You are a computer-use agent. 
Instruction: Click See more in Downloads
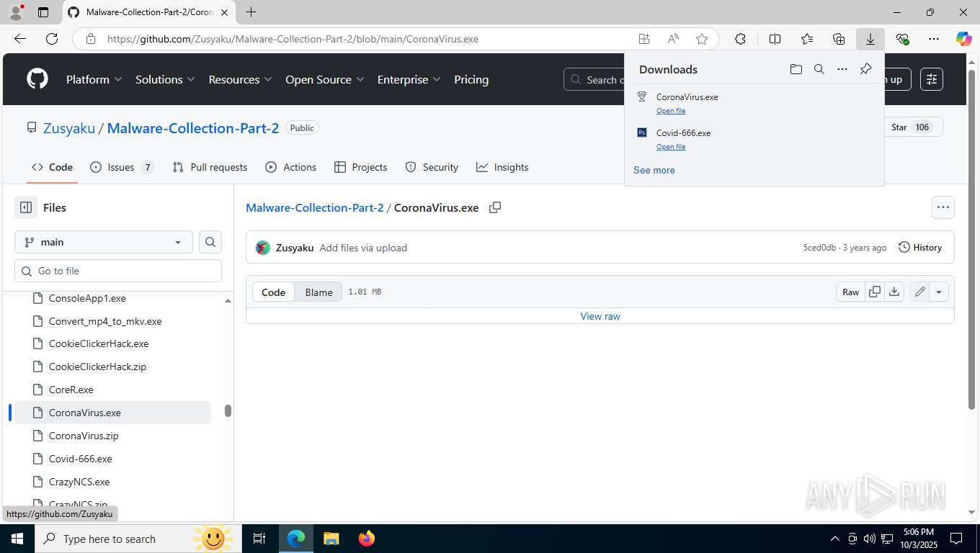654,170
